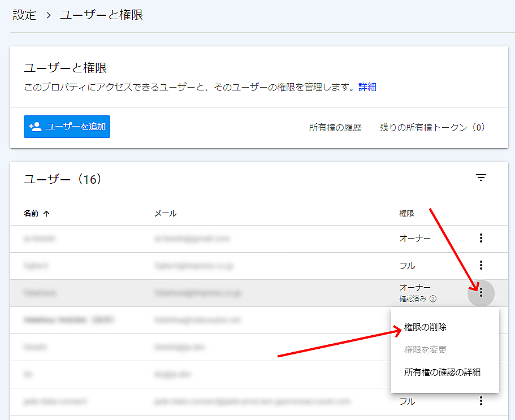Click the 所有権の履歴 button

(x=335, y=127)
